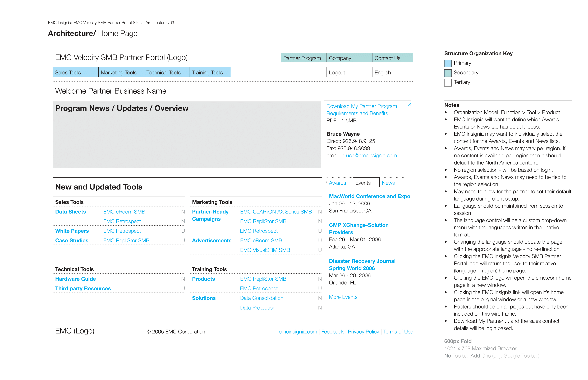This screenshot has width=588, height=380.
Task: Click the external link arrow icon beside Download
Action: click(409, 104)
